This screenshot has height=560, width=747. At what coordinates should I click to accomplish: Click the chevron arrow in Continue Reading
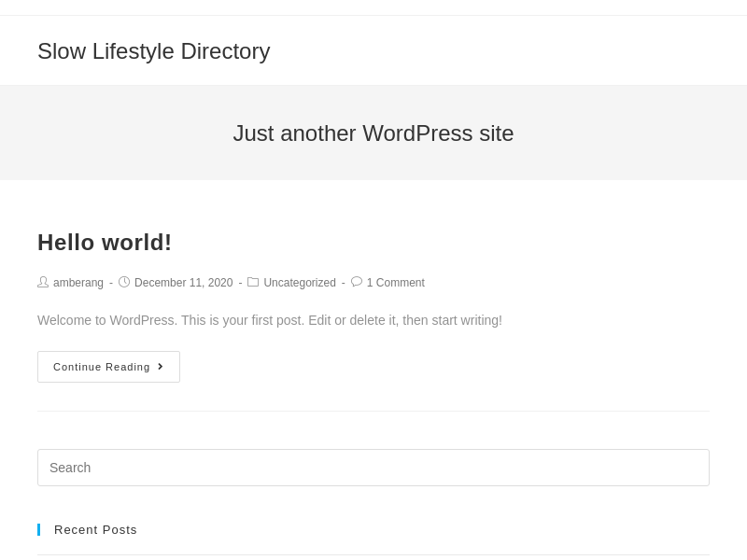click(161, 367)
